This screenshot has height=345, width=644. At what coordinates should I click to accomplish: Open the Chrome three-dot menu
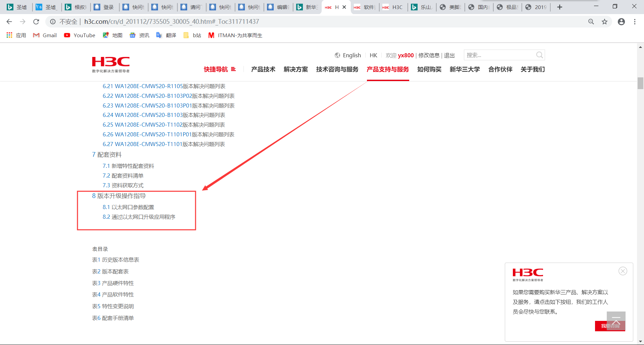635,22
